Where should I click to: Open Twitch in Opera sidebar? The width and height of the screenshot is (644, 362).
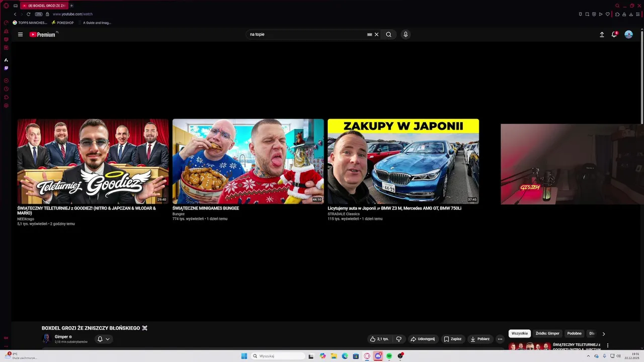[6, 68]
